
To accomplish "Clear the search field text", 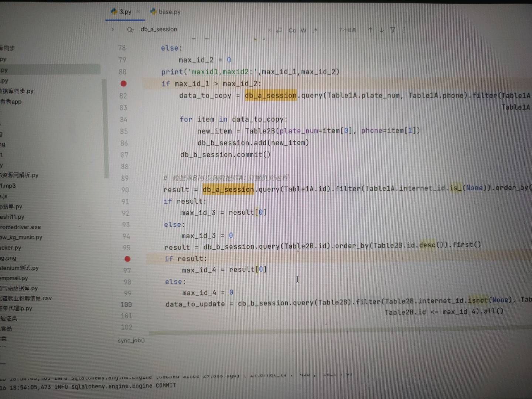I will tap(269, 30).
